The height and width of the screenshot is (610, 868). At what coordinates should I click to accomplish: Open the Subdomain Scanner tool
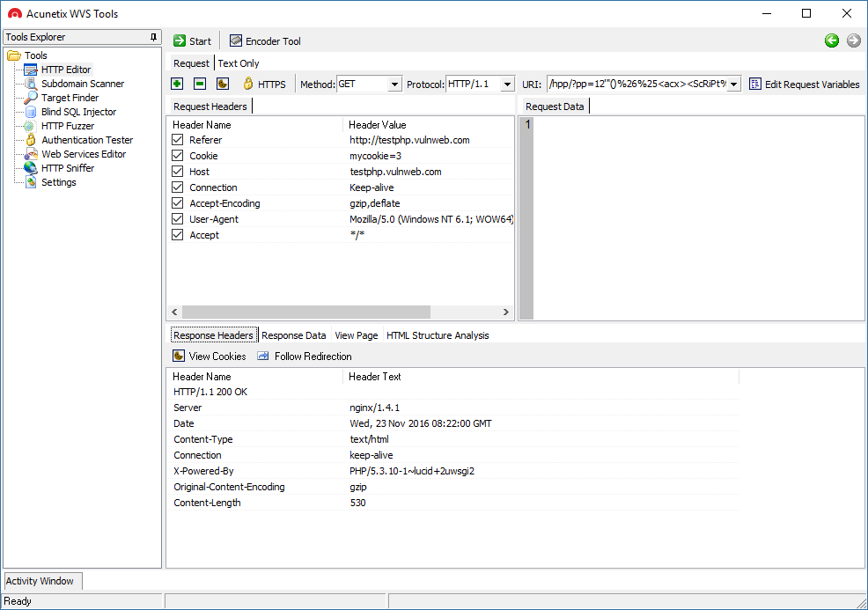(x=83, y=84)
